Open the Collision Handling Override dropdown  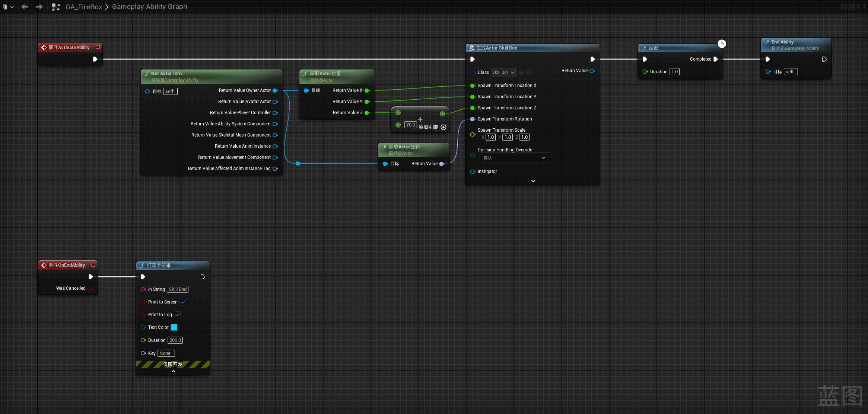(515, 158)
